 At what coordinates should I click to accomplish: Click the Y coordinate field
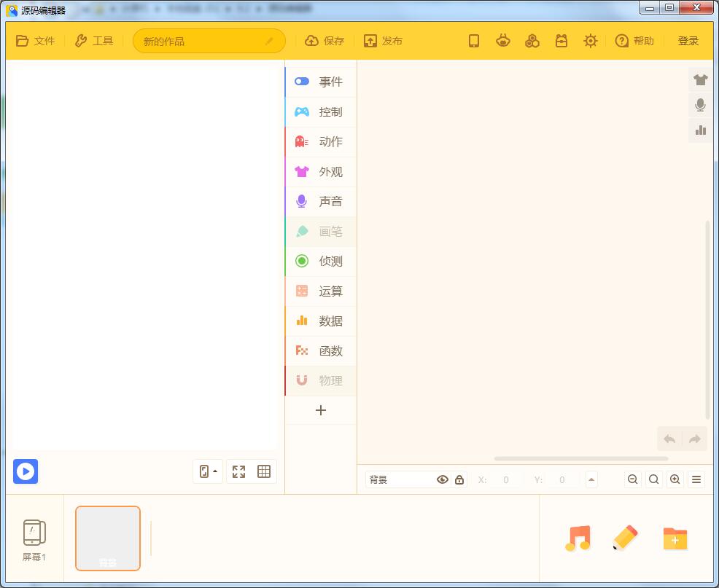coord(562,480)
